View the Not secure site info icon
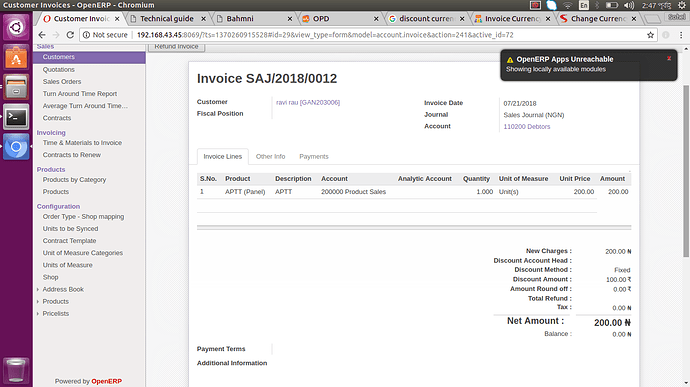This screenshot has width=690, height=387. (87, 35)
